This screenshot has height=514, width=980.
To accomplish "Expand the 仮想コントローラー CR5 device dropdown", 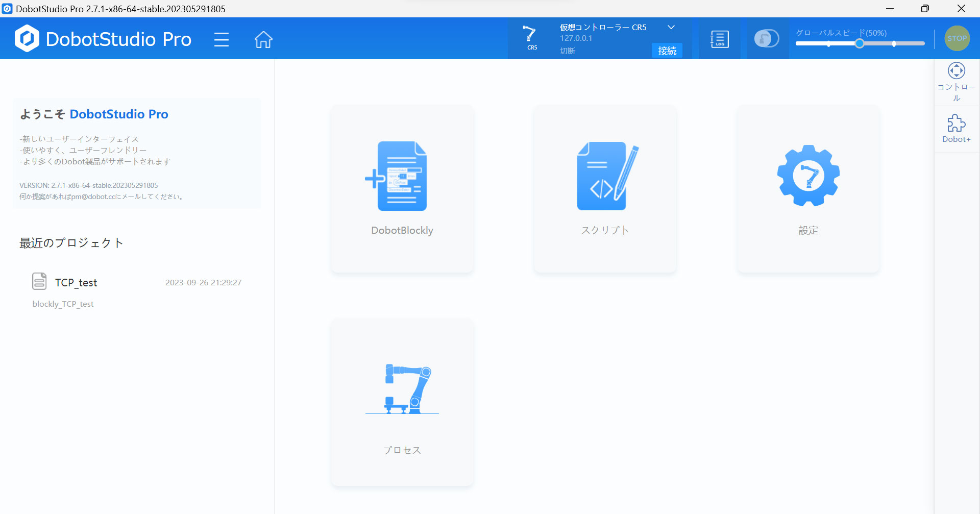I will click(671, 28).
